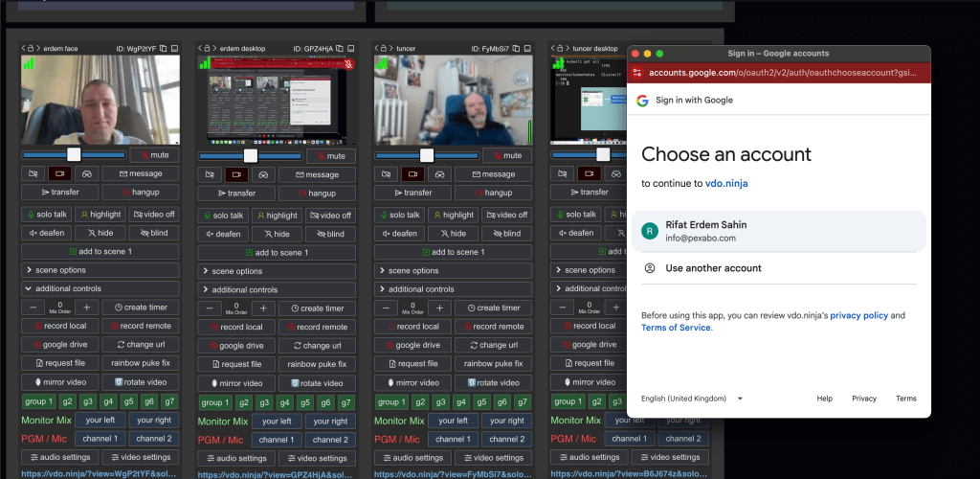The height and width of the screenshot is (479, 980).
Task: Mute the erdem desktop stream
Action: pyautogui.click(x=330, y=156)
